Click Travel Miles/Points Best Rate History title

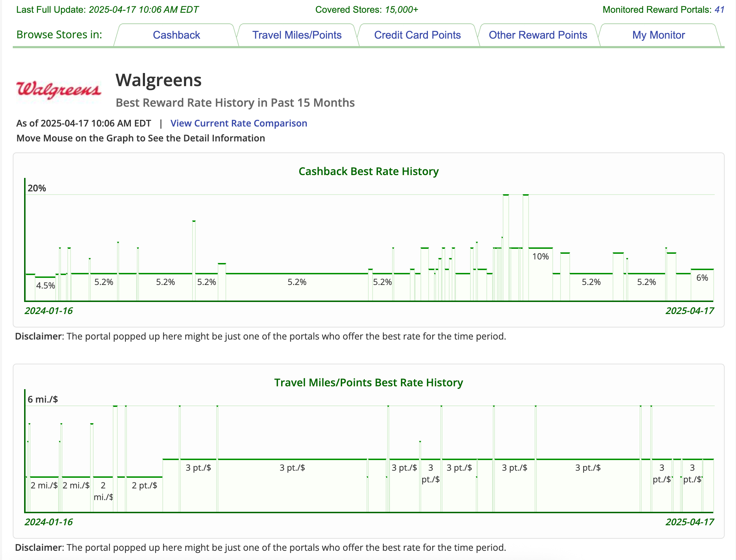368,383
